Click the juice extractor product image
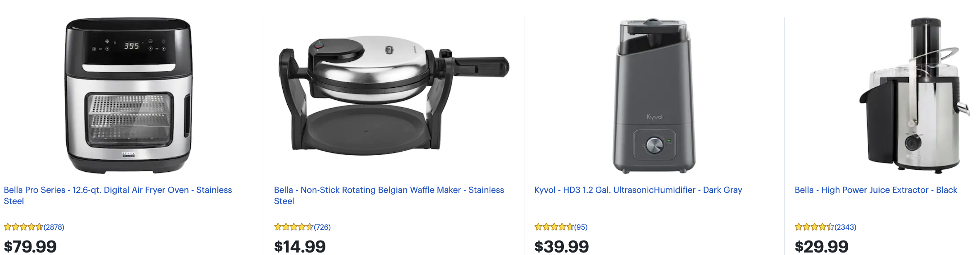Screen dimensions: 980x255 915,95
